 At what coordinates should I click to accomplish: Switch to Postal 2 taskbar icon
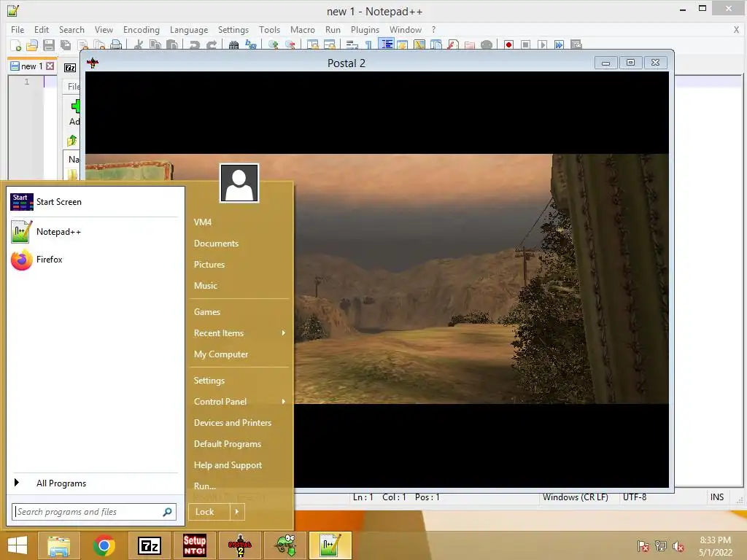click(239, 545)
